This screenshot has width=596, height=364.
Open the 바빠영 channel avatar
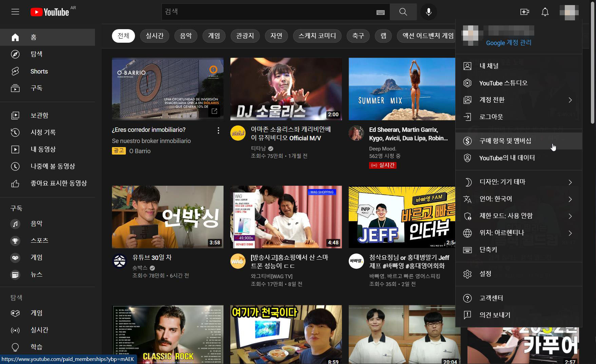tap(356, 261)
